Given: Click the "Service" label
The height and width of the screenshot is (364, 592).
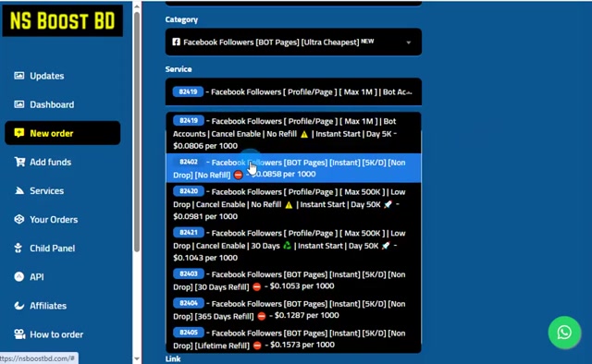Looking at the screenshot, I should [179, 69].
